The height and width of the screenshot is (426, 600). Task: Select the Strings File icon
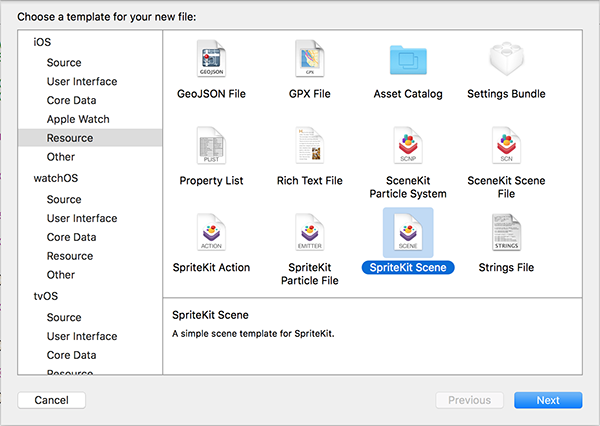(x=506, y=232)
